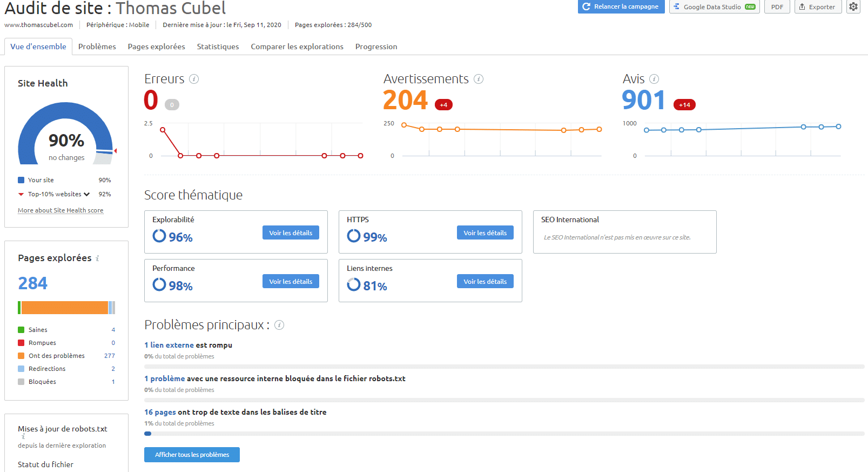Click last data point on Avertissements chart

(599, 129)
